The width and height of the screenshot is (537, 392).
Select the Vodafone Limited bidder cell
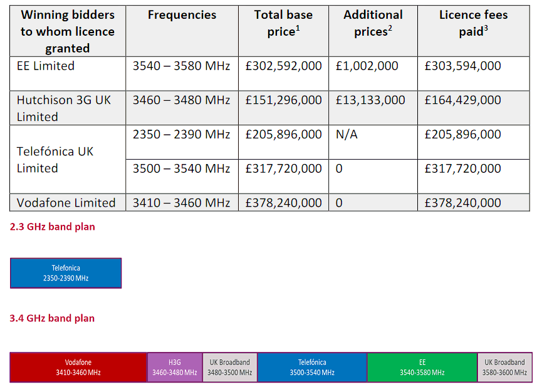point(66,202)
